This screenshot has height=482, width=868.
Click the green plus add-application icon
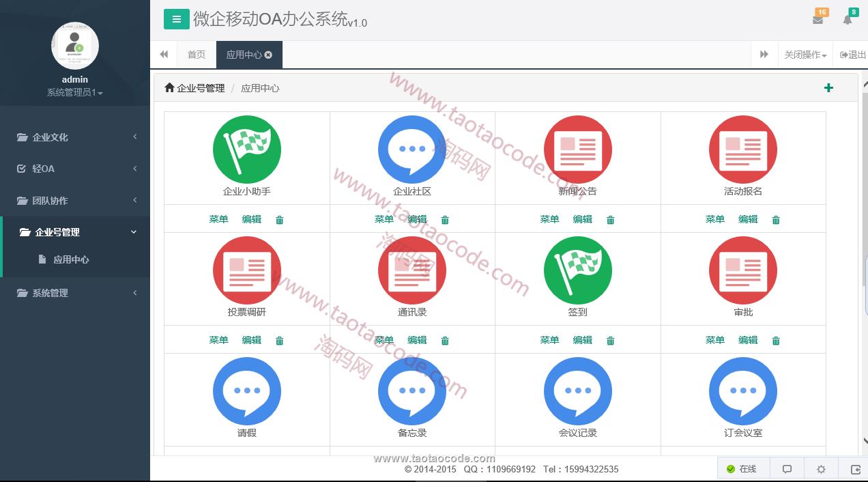tap(828, 87)
